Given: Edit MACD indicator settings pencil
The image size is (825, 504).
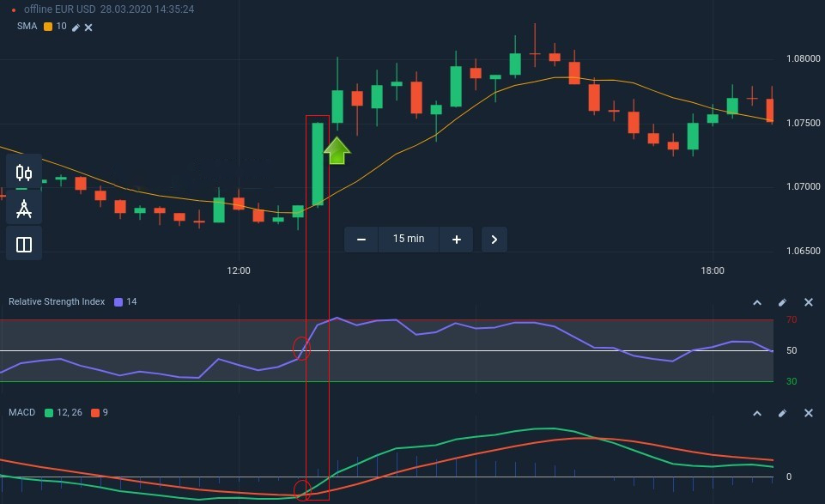Looking at the screenshot, I should [x=782, y=413].
